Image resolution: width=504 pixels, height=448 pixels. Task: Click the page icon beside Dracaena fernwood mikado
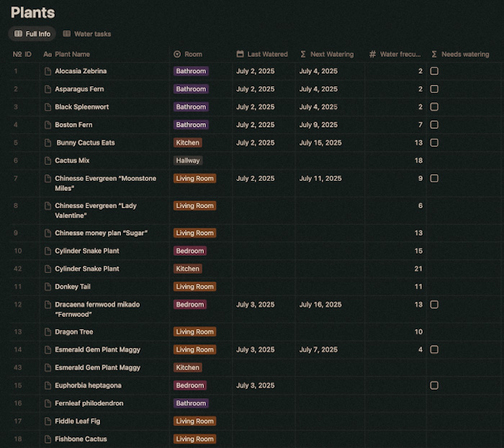click(x=48, y=304)
